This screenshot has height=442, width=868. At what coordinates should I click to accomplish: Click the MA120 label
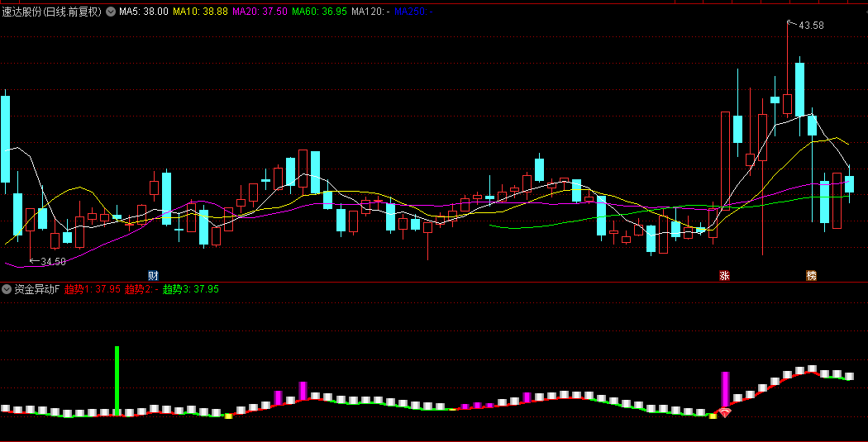coord(370,11)
